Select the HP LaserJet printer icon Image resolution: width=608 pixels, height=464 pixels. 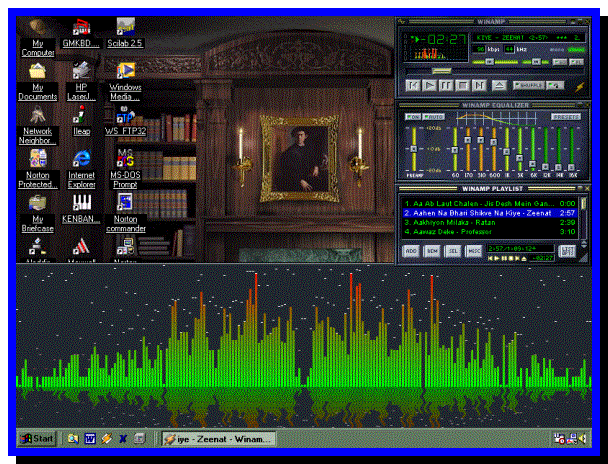[81, 82]
